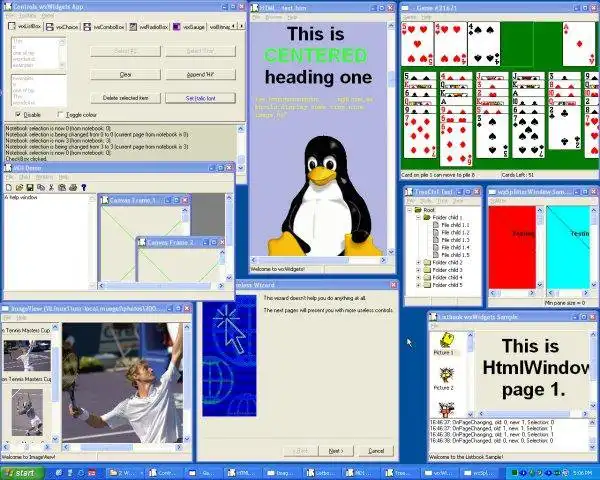This screenshot has width=600, height=480.
Task: Click Help question mark icon in MDI Demo
Action: click(83, 188)
